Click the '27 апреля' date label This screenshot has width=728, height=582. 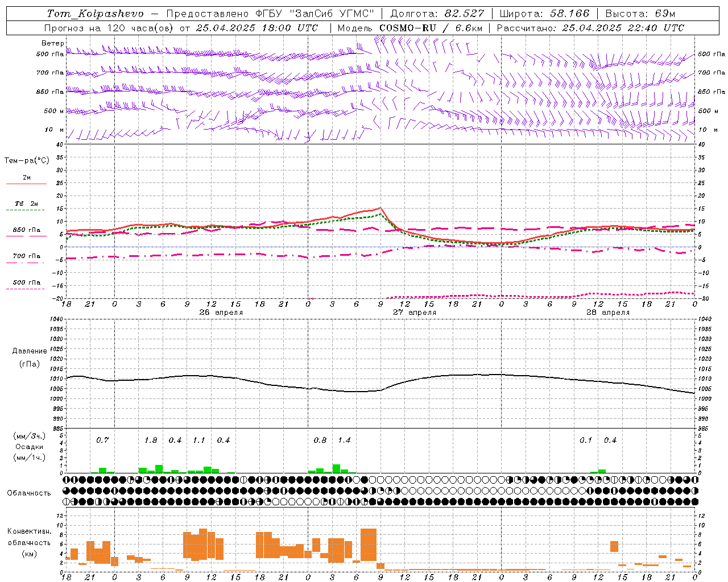[415, 312]
